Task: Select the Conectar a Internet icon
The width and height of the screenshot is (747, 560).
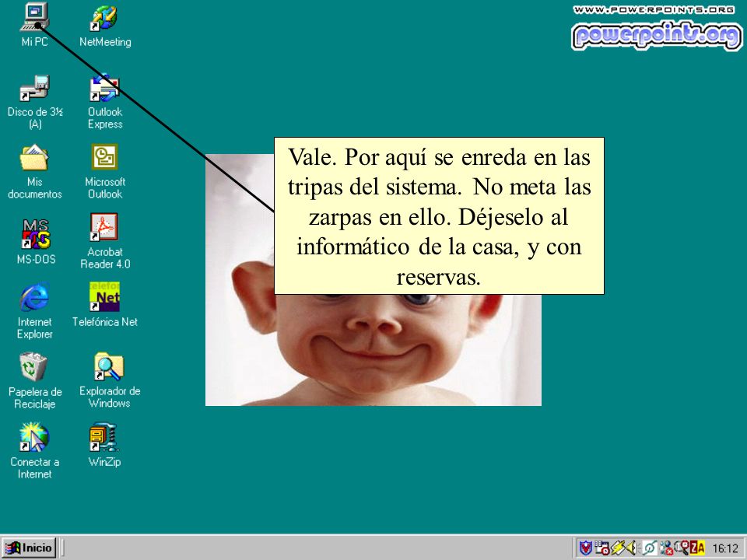Action: 34,450
